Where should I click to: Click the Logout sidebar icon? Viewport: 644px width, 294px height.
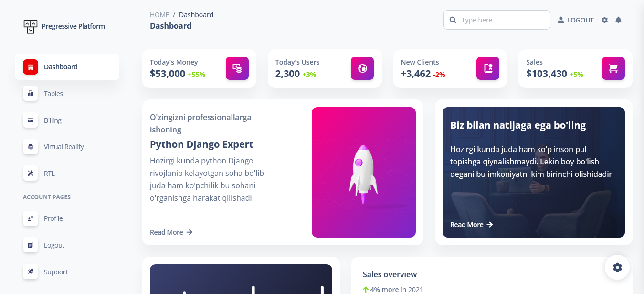30,245
